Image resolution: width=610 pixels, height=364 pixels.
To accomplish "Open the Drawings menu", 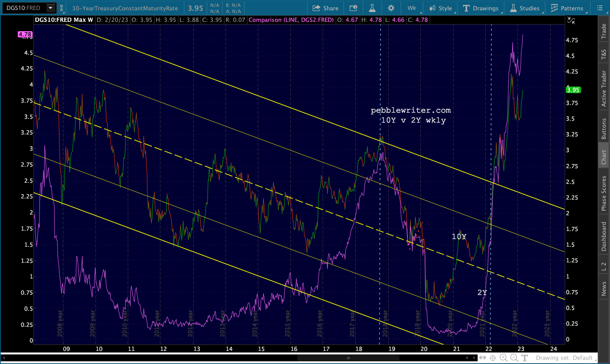I will [481, 8].
